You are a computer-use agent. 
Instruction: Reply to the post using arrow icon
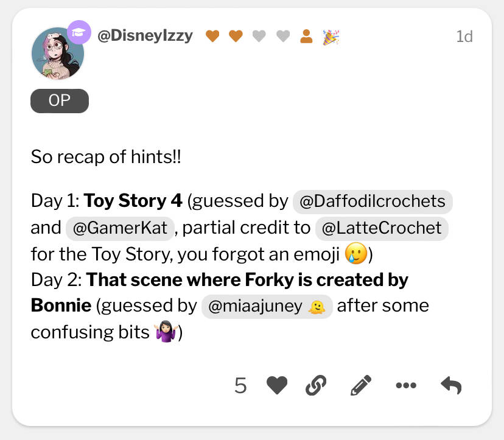[x=451, y=385]
